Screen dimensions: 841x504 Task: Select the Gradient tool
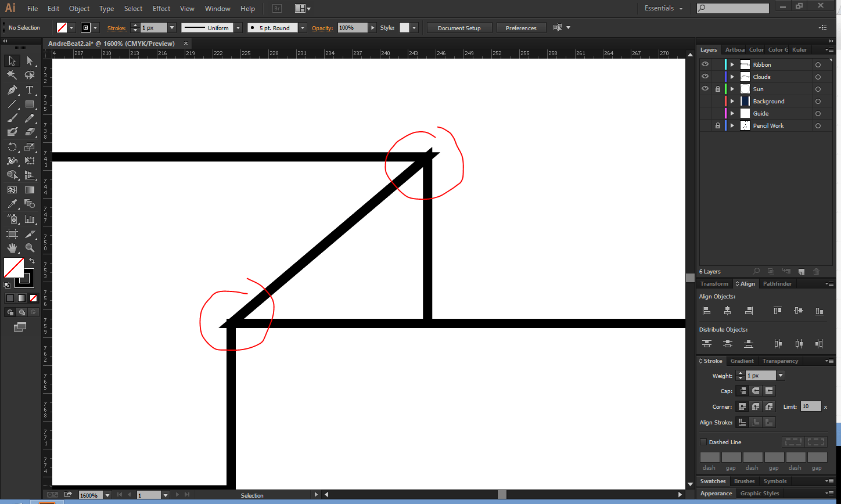click(x=30, y=189)
